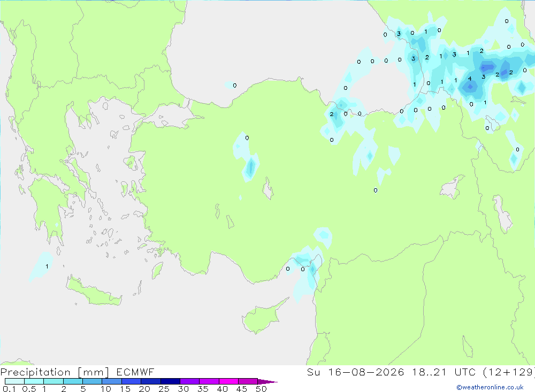Click the '50' legend scale label
Image resolution: width=535 pixels, height=392 pixels.
pos(261,389)
